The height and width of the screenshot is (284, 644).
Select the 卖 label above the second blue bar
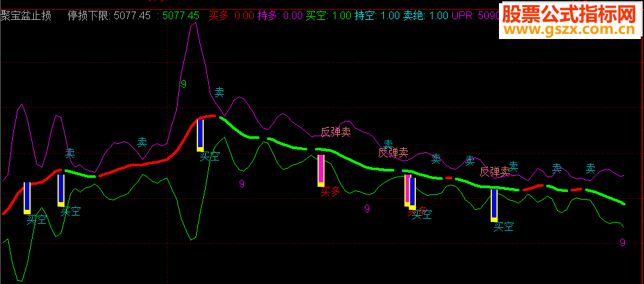[70, 154]
